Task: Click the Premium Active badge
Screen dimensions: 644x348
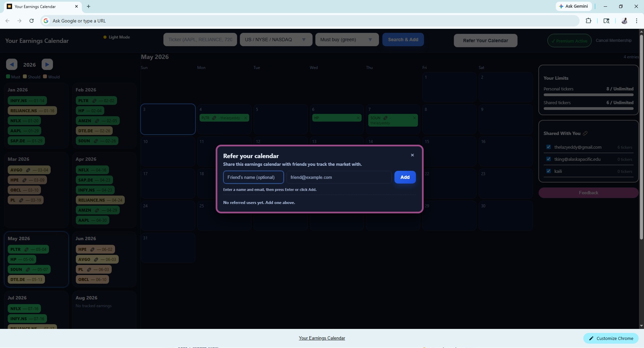Action: click(569, 41)
